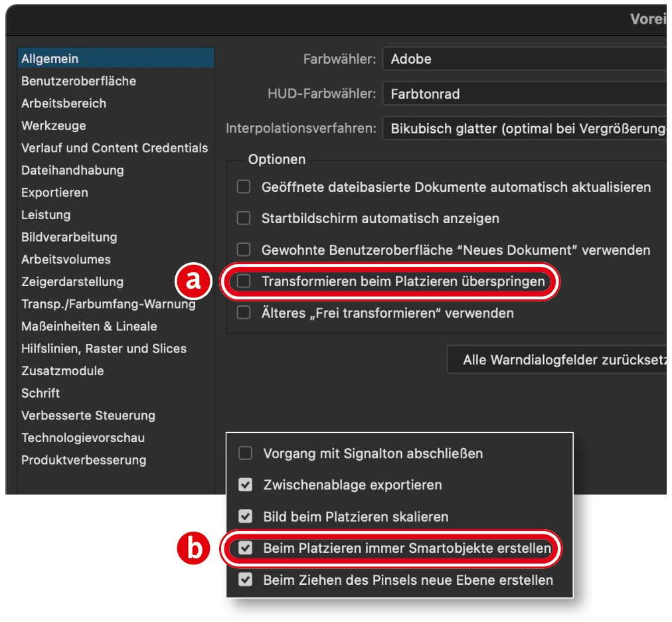Open the Werkzeuge preferences section

point(54,125)
